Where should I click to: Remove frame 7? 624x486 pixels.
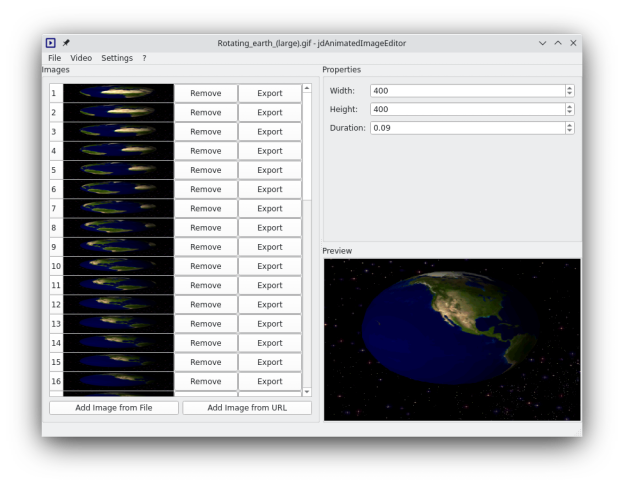(x=206, y=209)
